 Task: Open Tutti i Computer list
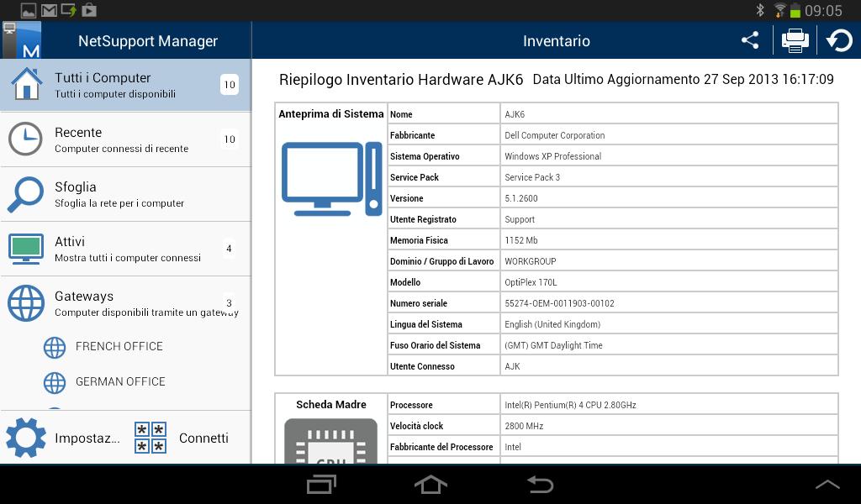(x=126, y=85)
